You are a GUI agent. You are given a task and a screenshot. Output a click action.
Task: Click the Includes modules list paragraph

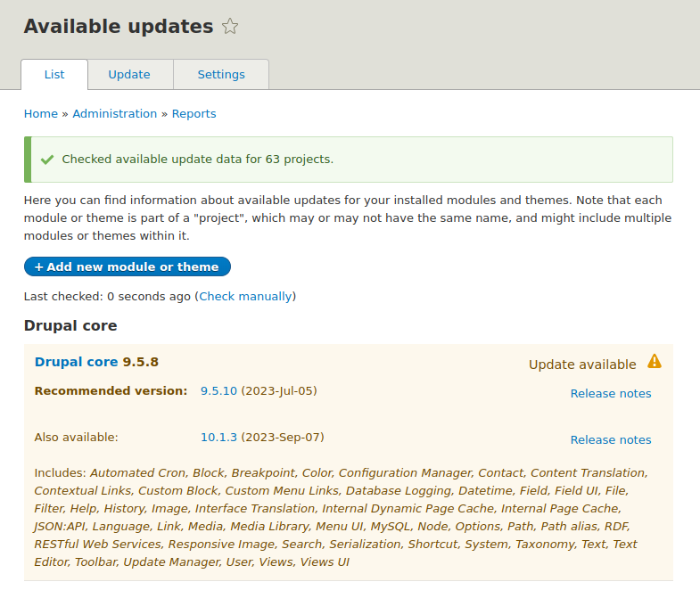(x=341, y=517)
